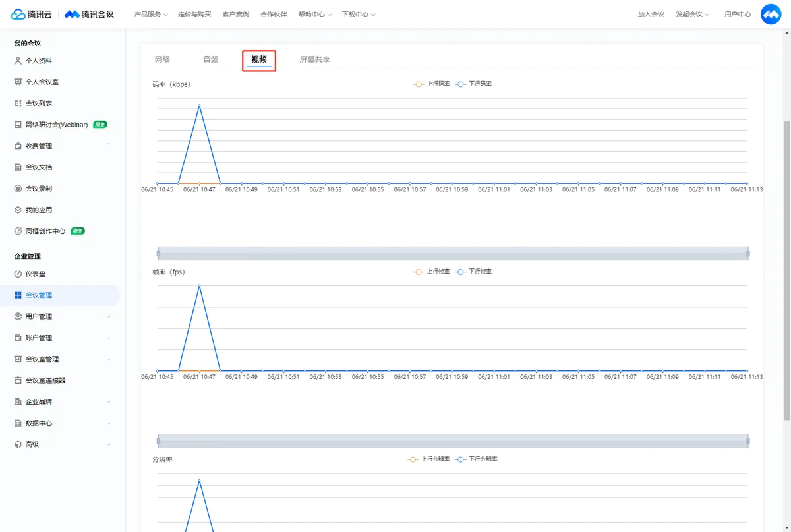Switch to the 音频 tab

(210, 59)
